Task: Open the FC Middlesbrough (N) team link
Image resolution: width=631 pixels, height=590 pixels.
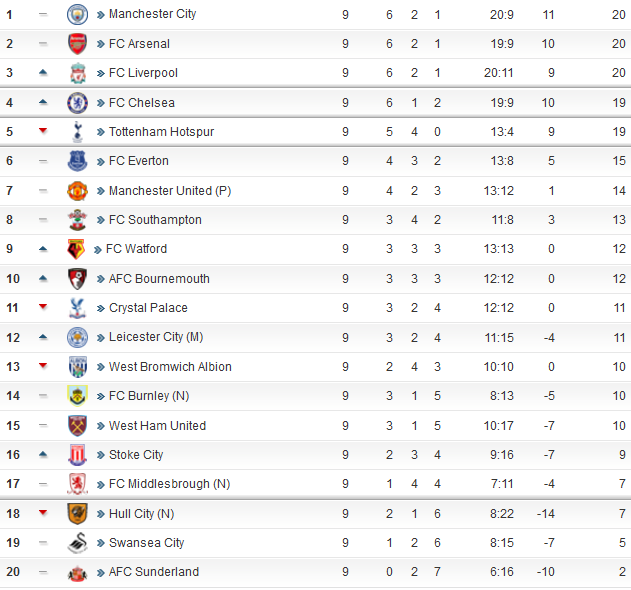Action: coord(169,484)
